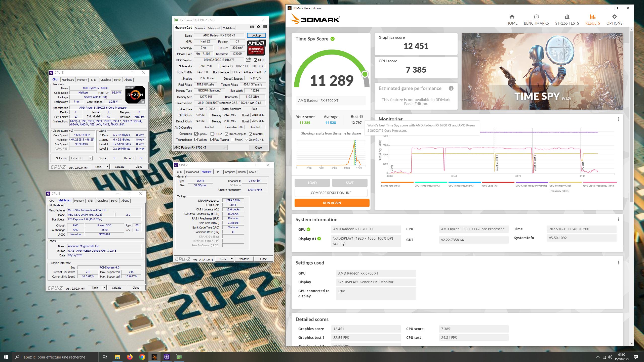Switch to the 3DMark taskbar icon

tap(154, 357)
